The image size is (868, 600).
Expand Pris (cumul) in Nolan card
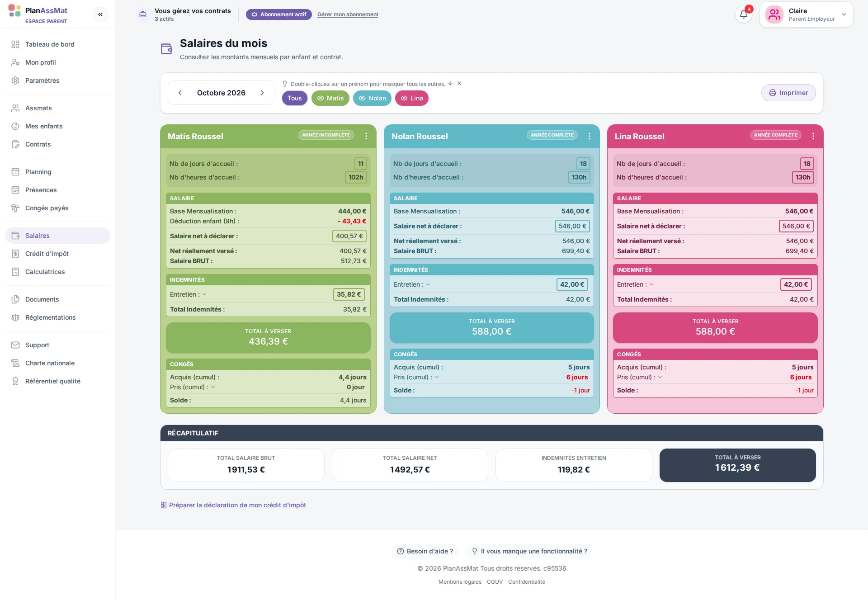437,377
